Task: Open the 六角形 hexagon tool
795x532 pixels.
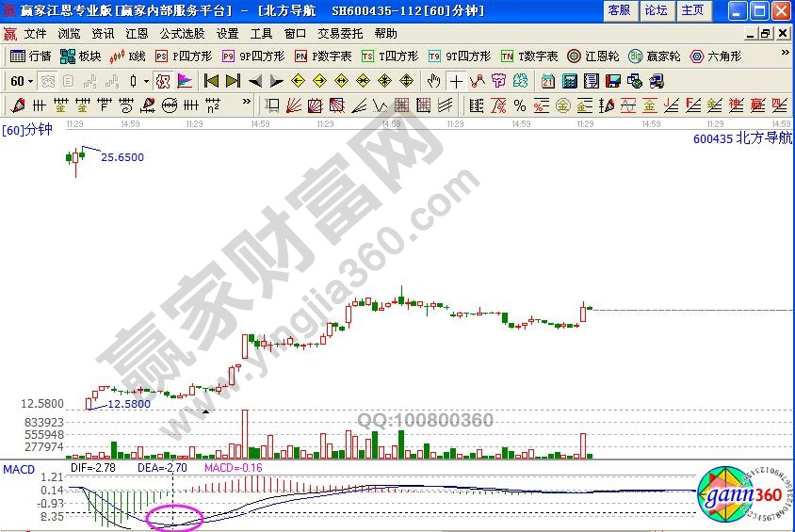Action: click(716, 56)
